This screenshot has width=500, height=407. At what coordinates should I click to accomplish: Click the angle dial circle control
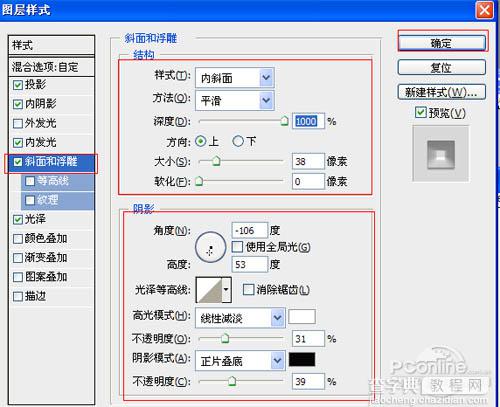(x=210, y=247)
